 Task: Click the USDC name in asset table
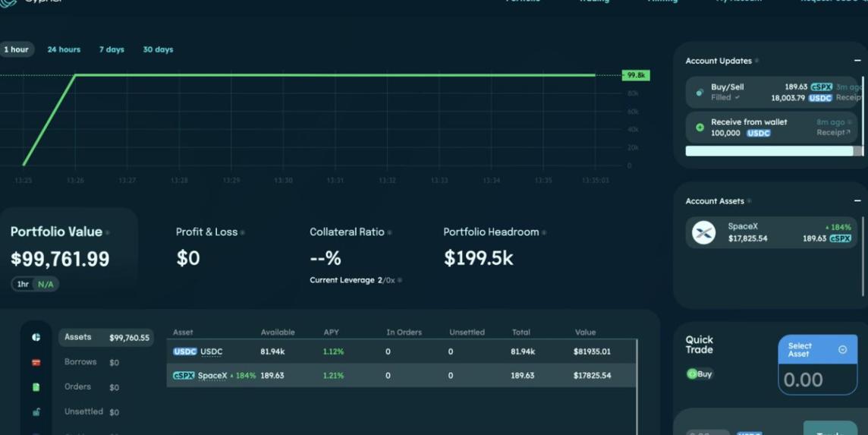click(x=212, y=351)
